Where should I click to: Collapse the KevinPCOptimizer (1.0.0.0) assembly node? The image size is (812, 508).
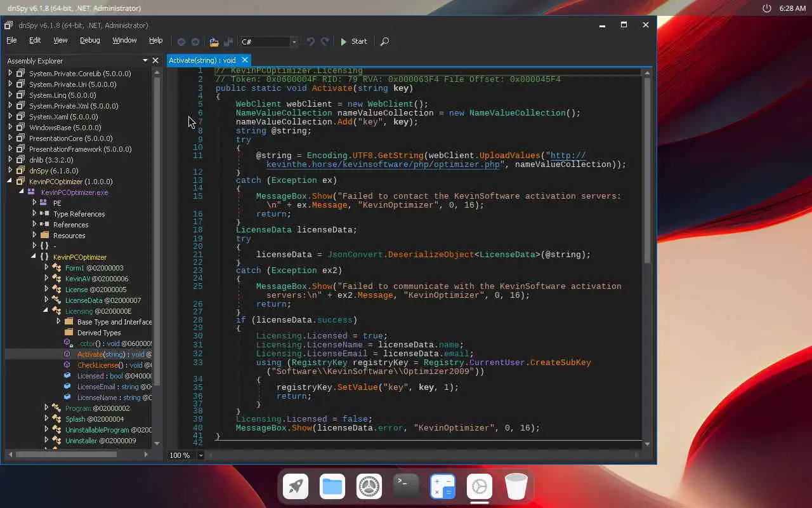pyautogui.click(x=10, y=182)
